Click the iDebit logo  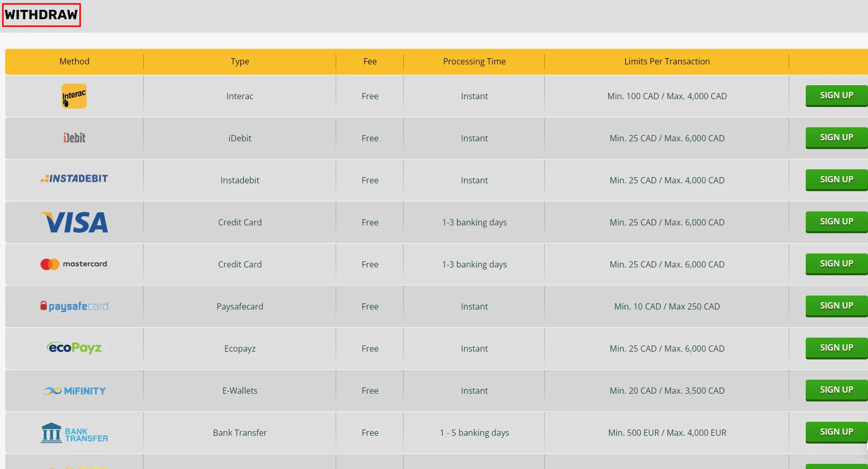(74, 138)
